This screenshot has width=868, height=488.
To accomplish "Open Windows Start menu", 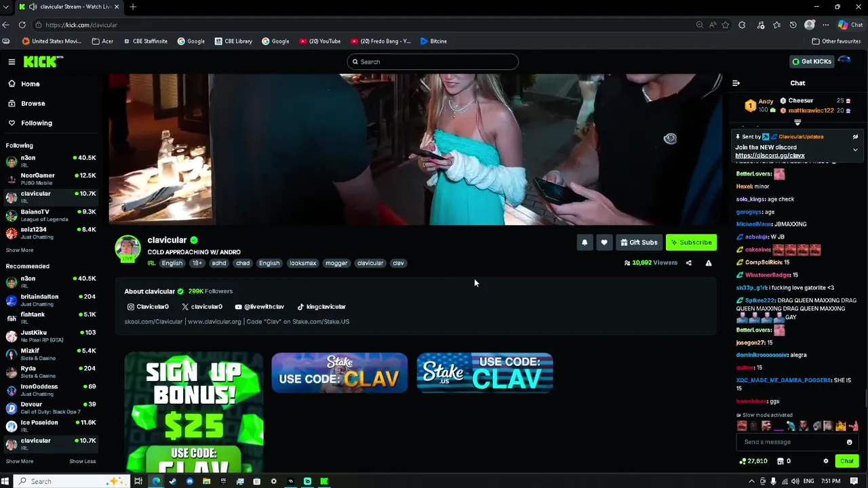I will coord(5,481).
